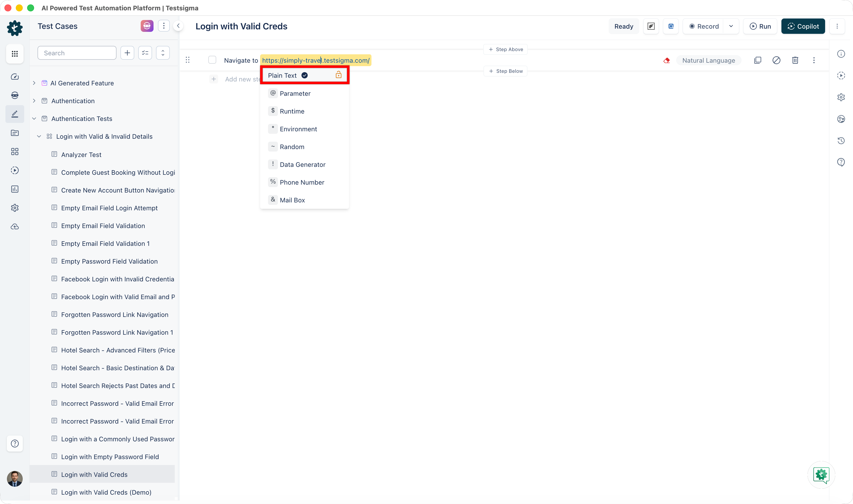Open Test Data folder icon in sidebar

point(15,133)
